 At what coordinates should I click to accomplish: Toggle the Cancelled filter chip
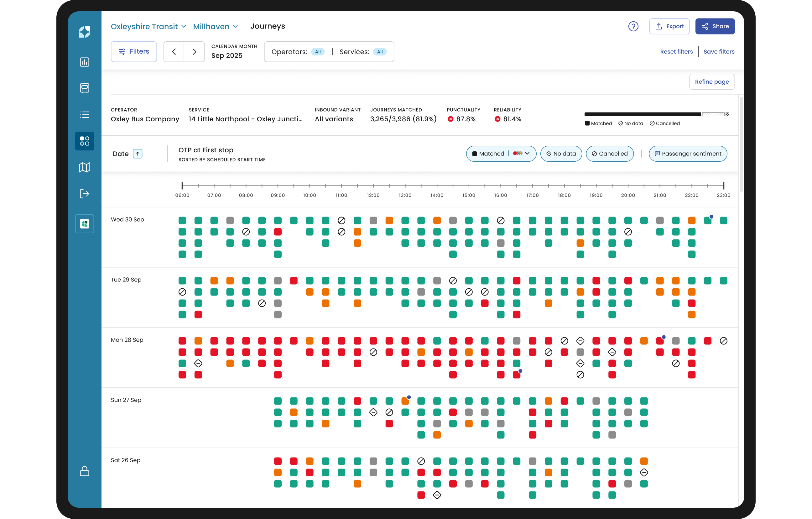609,154
